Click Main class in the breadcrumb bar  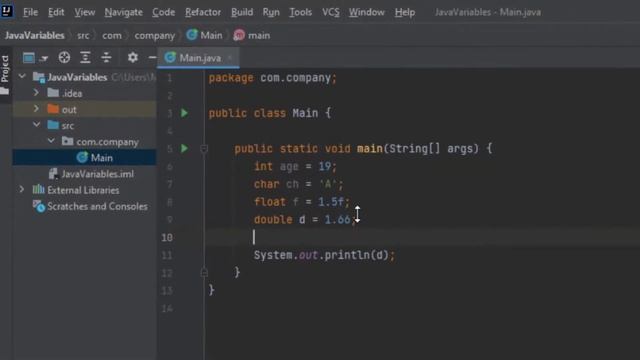pyautogui.click(x=205, y=36)
